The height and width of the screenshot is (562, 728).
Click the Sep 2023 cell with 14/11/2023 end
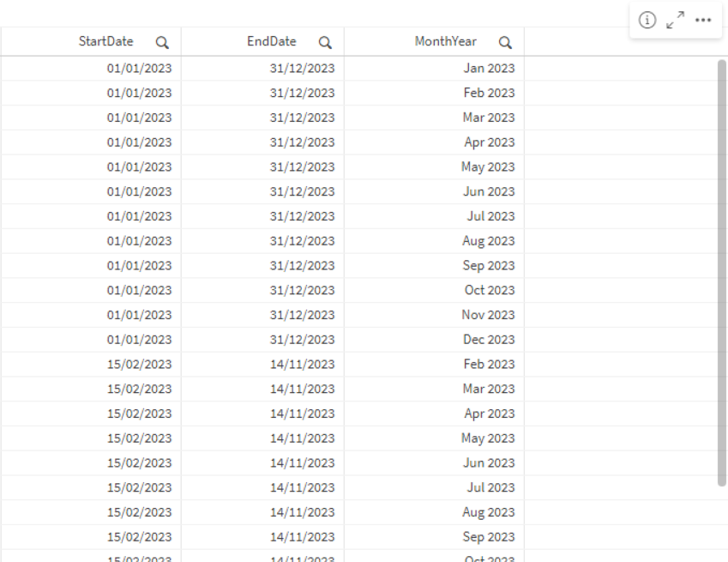pyautogui.click(x=489, y=537)
